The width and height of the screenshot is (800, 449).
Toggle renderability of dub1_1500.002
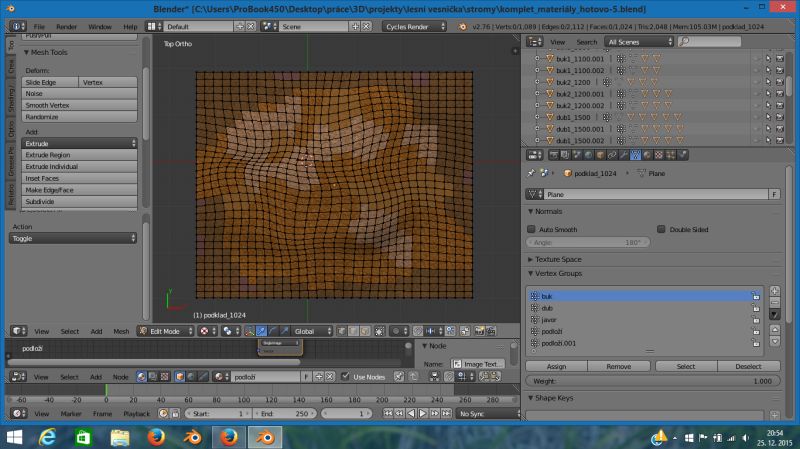point(780,140)
